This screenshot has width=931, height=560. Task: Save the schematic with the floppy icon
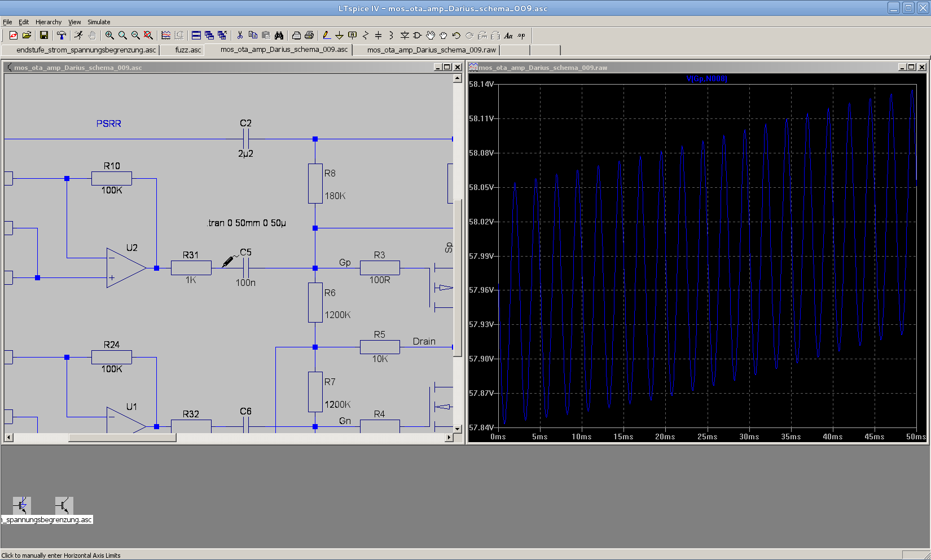click(43, 35)
